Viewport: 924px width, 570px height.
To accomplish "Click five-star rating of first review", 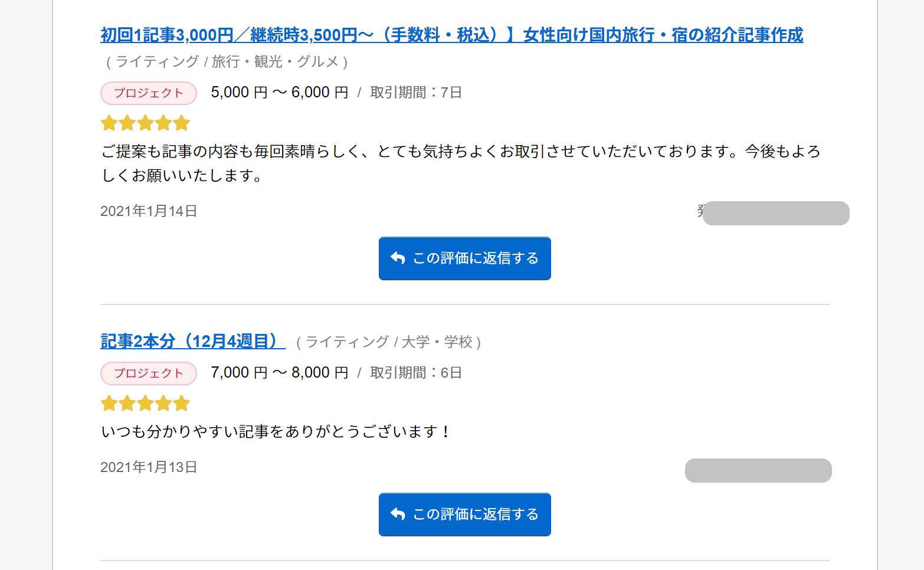I will 145,123.
